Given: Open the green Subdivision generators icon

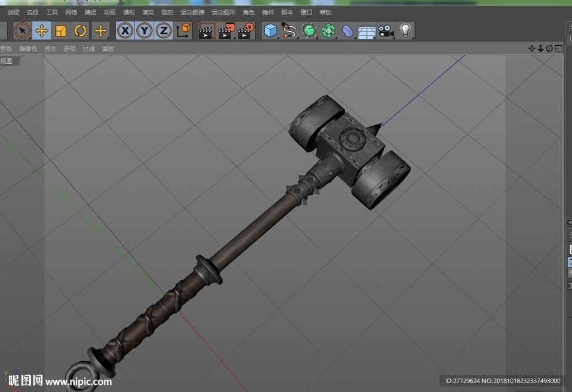Looking at the screenshot, I should [x=309, y=31].
